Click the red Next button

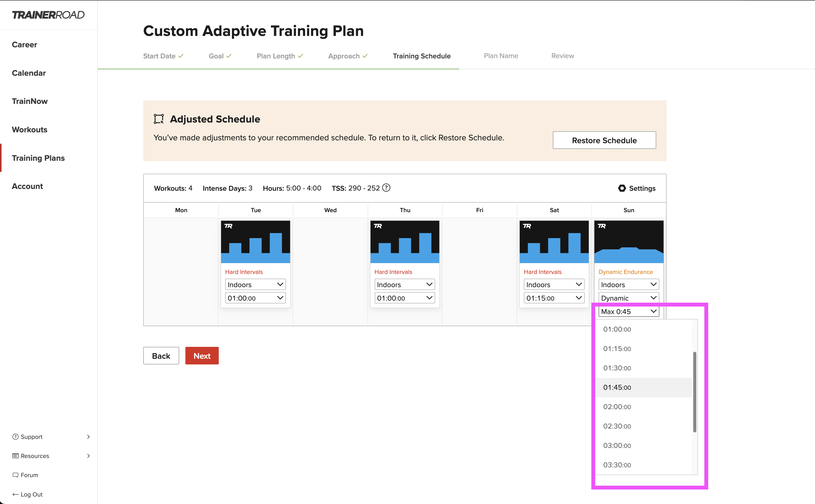point(202,356)
